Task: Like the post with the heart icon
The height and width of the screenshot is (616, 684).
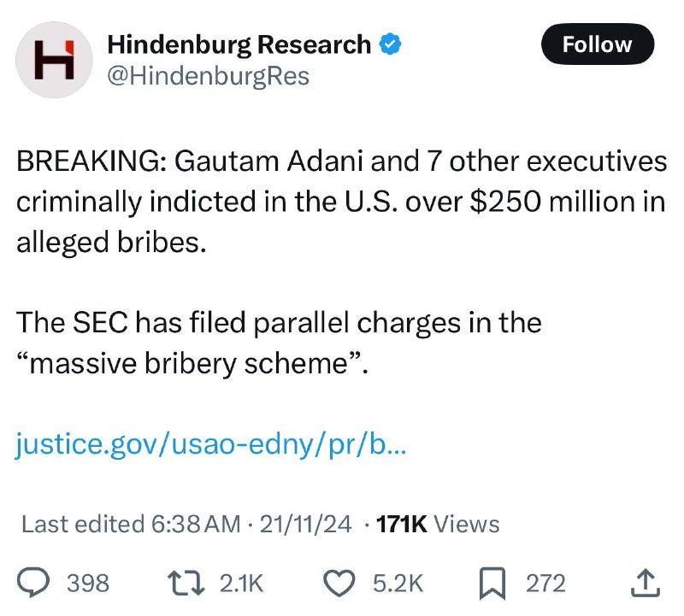Action: 339,584
